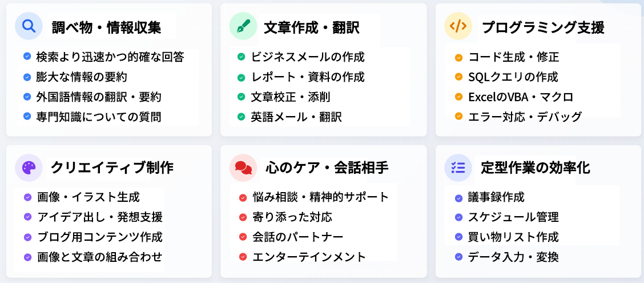The width and height of the screenshot is (644, 283).
Task: Select the 文章作成・翻訳 heading
Action: (311, 27)
